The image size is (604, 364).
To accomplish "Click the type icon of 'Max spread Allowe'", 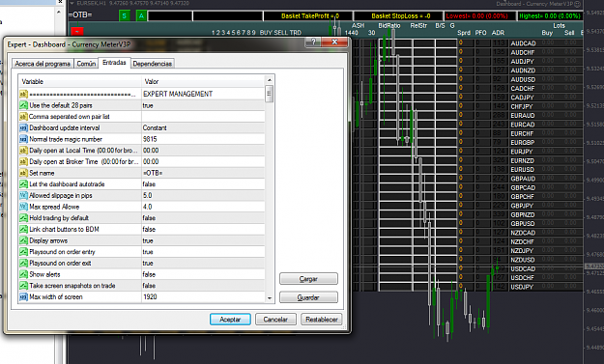I will point(23,207).
